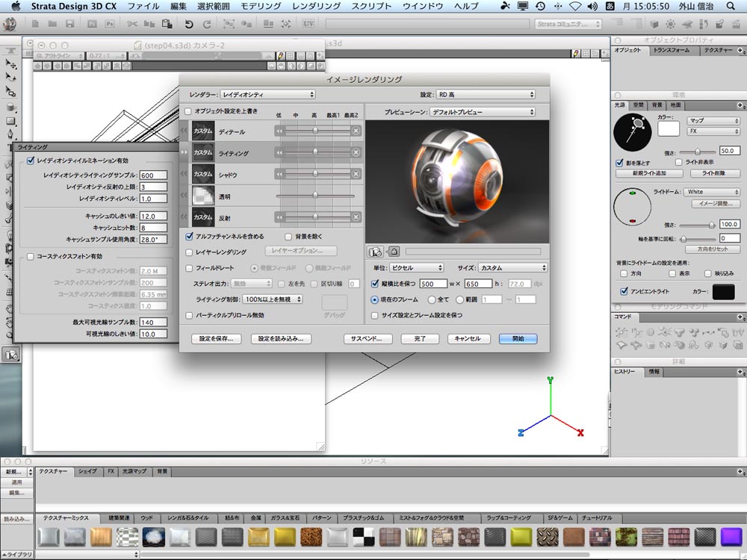Screen dimensions: 747x560
Task: Click the 開始 button
Action: (518, 338)
